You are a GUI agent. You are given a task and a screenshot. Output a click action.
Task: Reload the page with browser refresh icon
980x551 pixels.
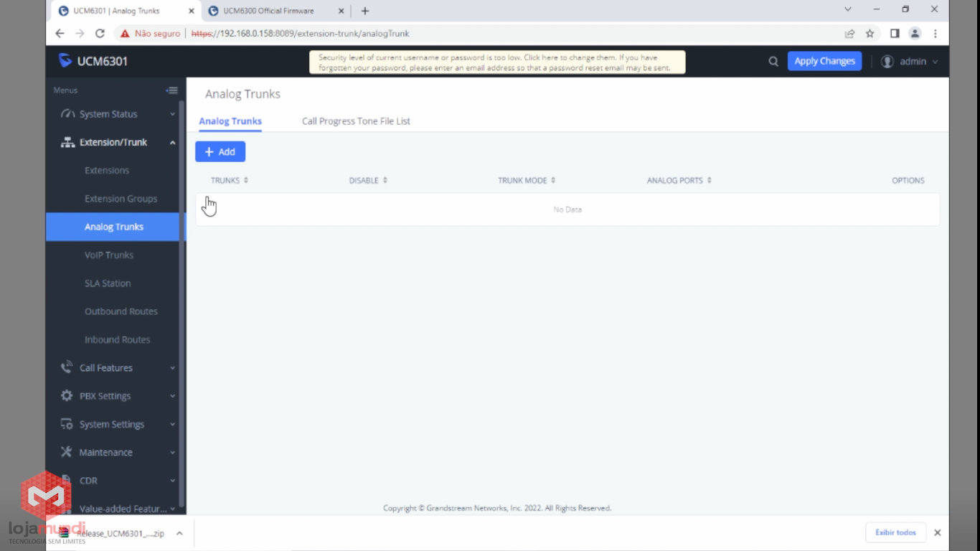[x=100, y=33]
